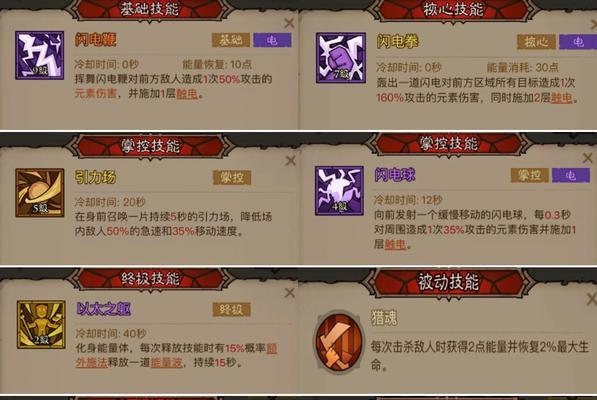This screenshot has width=597, height=400.
Task: Close the 引力场 control skill panel
Action: (291, 161)
